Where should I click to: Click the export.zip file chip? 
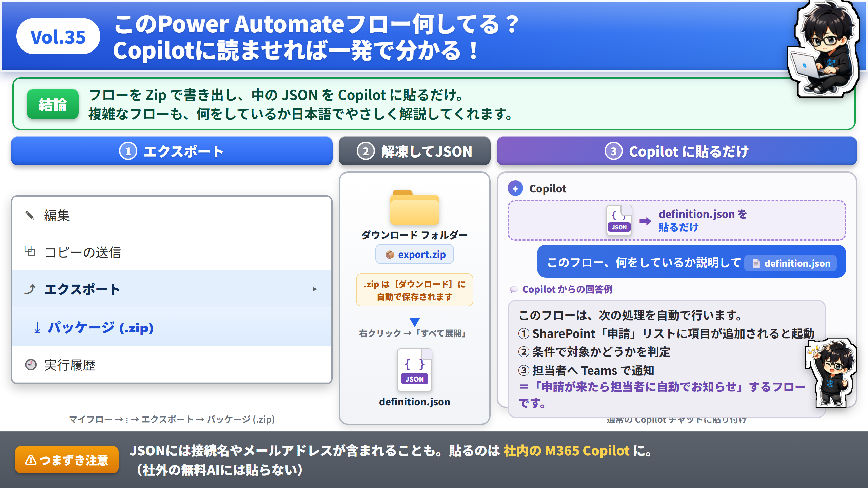(414, 255)
